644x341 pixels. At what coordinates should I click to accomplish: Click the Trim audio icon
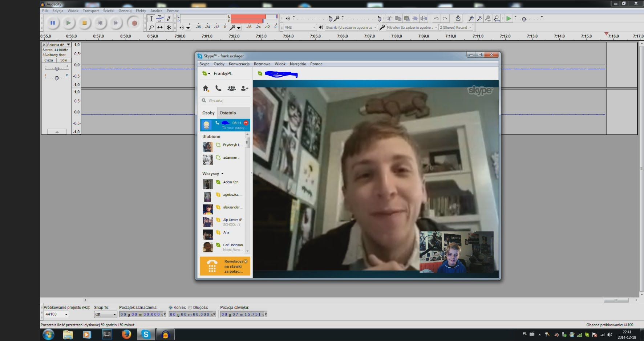click(x=415, y=19)
